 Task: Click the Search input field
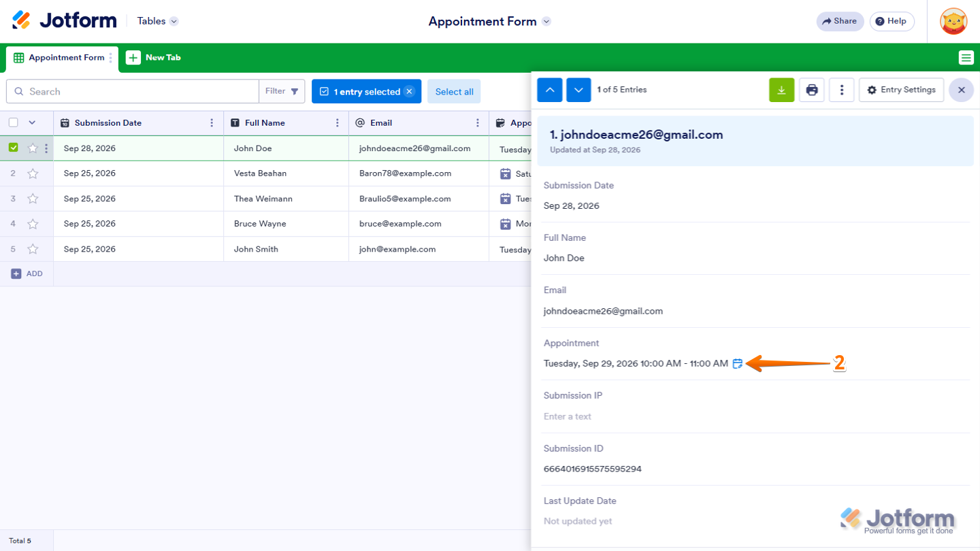coord(133,91)
